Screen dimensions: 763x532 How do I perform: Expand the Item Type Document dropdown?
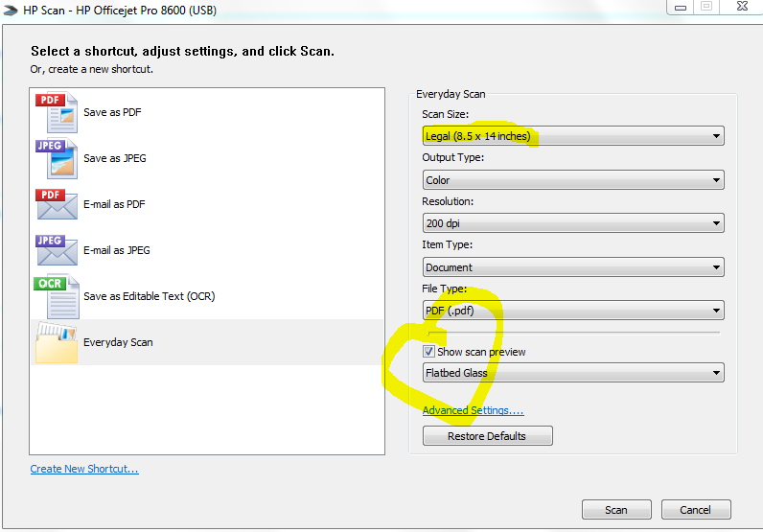(x=572, y=267)
